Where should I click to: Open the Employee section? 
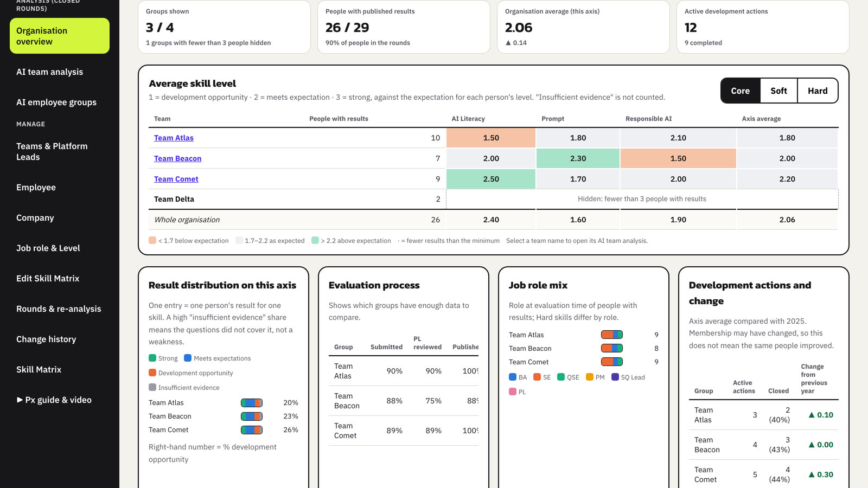click(60, 187)
